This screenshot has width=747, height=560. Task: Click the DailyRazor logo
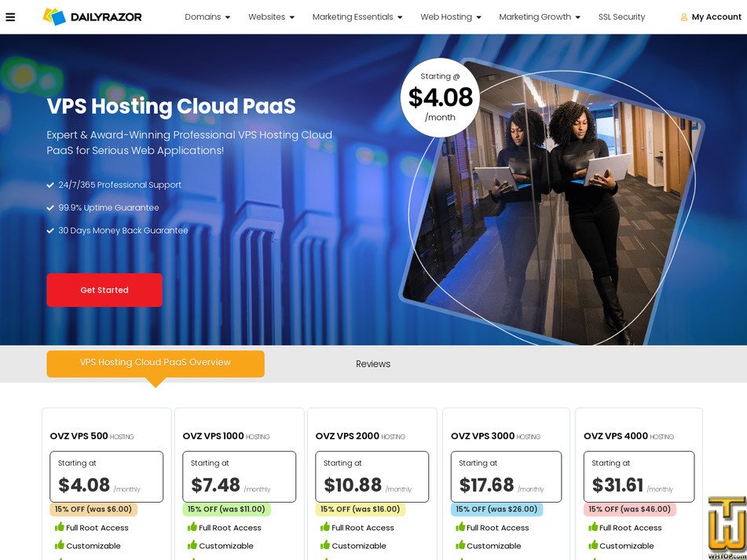pyautogui.click(x=93, y=16)
